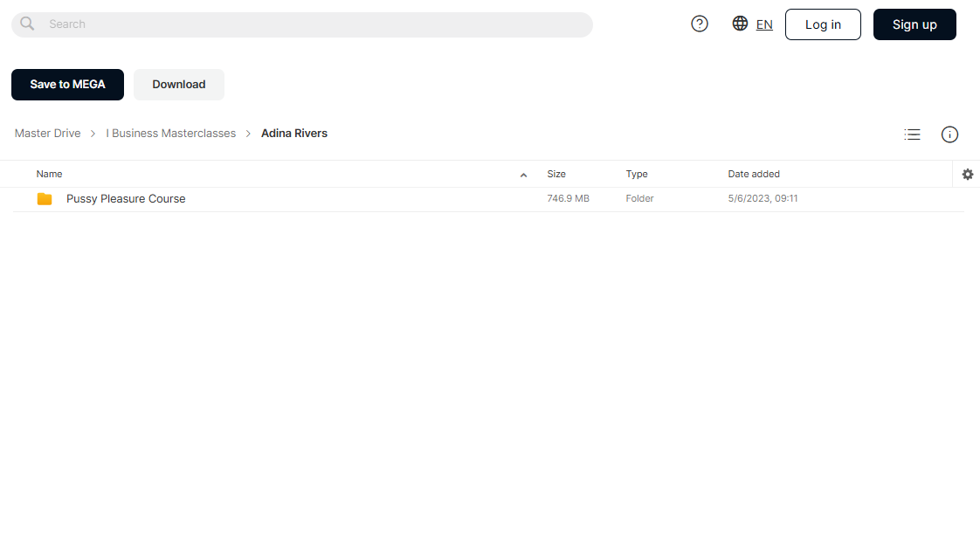Screen dimensions: 980x551
Task: Open the help question mark icon
Action: 700,24
